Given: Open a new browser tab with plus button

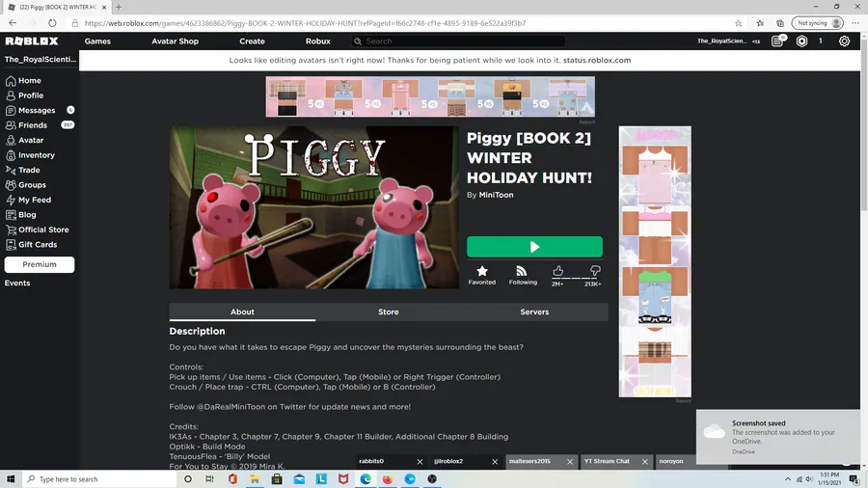Looking at the screenshot, I should point(119,7).
